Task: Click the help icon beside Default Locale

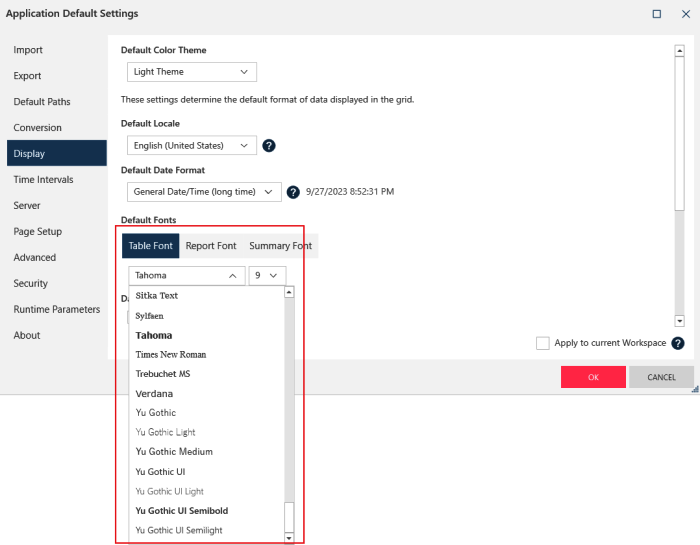Action: click(269, 146)
